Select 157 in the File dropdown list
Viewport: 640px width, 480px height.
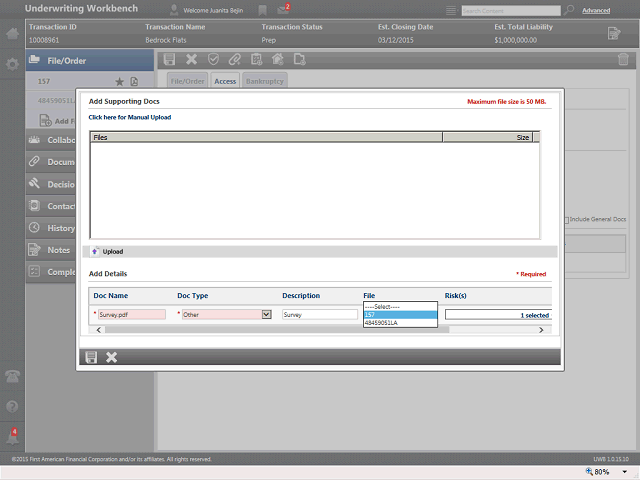[400, 315]
